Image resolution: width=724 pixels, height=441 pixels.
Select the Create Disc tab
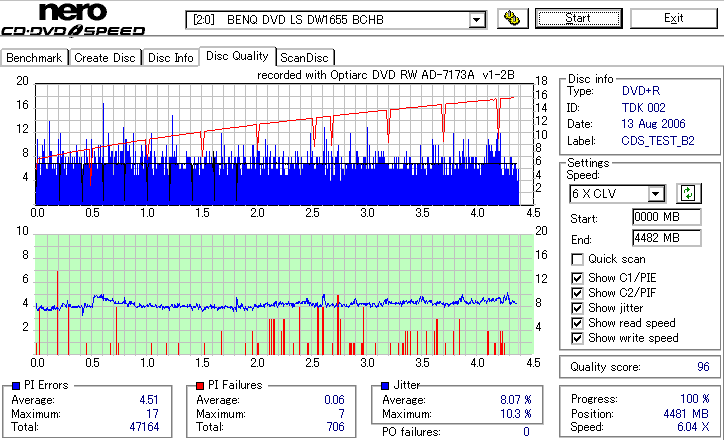pos(105,58)
